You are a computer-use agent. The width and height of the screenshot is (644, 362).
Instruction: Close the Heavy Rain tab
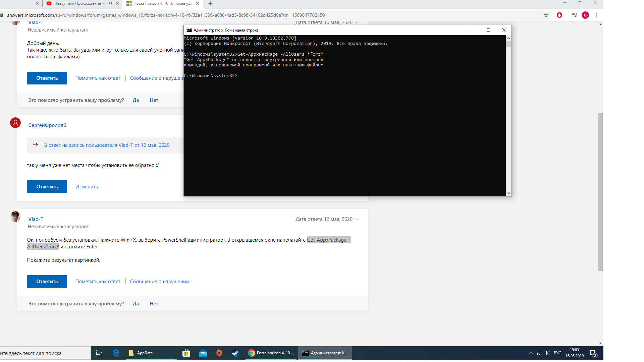pyautogui.click(x=117, y=3)
